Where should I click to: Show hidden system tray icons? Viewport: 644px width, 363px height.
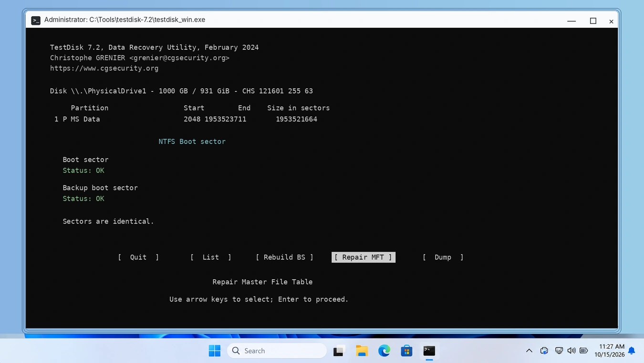tap(529, 351)
